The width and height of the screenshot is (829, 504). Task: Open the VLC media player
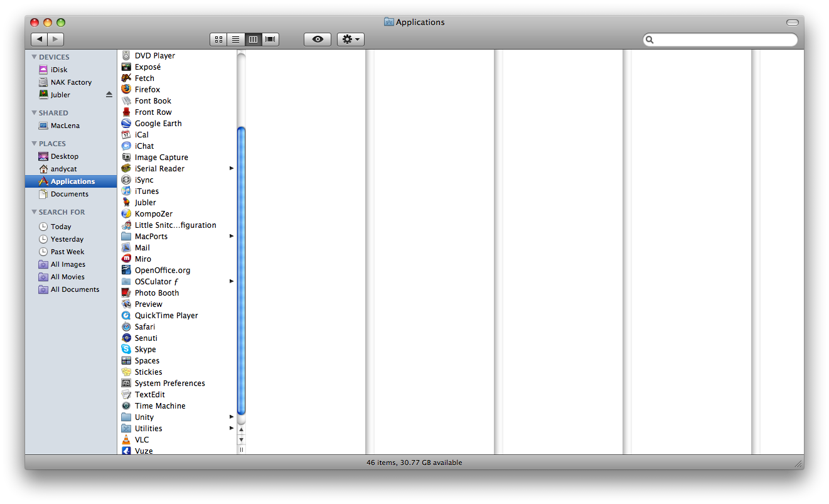[x=141, y=439]
